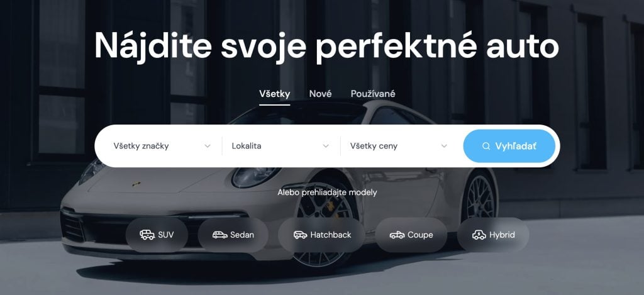Click the Hatchback car icon
644x295 pixels.
[300, 235]
